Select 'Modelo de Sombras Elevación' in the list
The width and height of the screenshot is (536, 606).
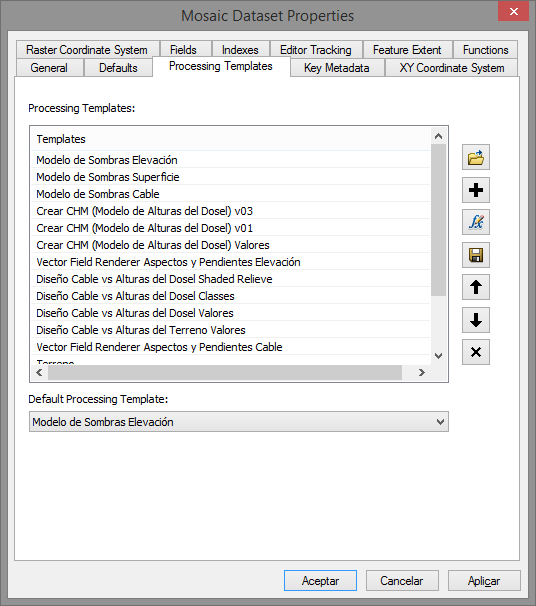(231, 160)
